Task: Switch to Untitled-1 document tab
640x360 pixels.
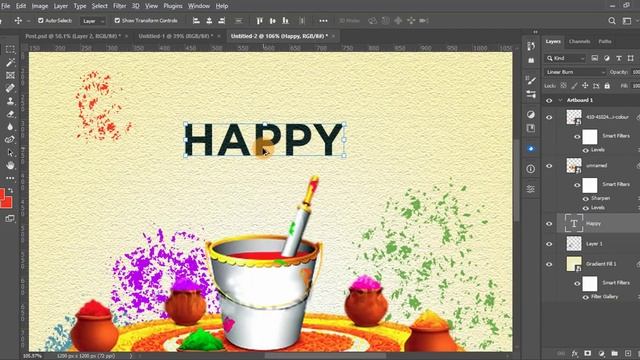Action: [x=176, y=36]
